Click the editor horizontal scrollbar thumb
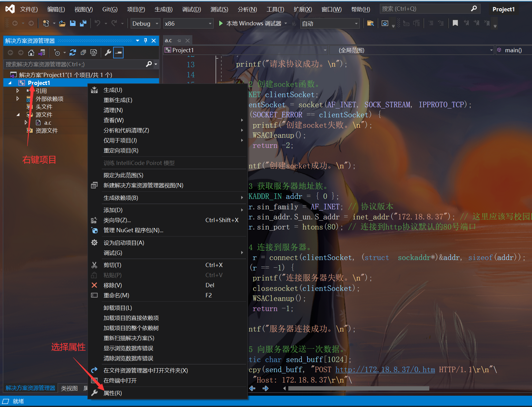Viewport: 532px width, 407px height. click(358, 388)
